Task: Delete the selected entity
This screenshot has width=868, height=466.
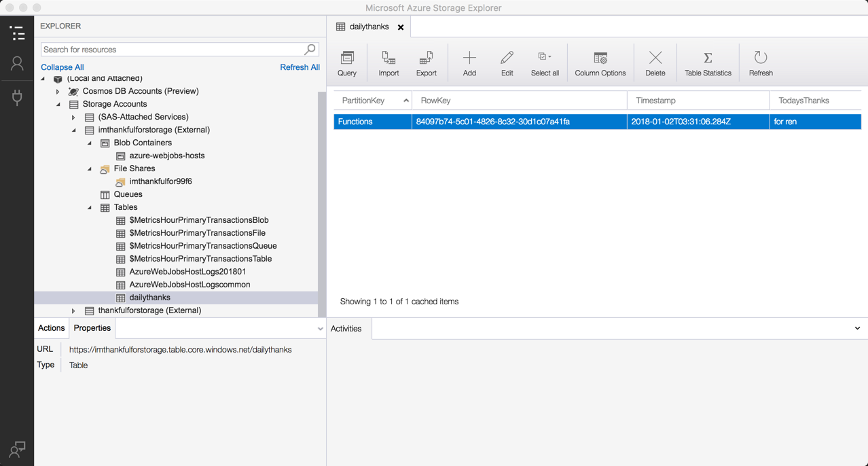Action: [x=655, y=63]
